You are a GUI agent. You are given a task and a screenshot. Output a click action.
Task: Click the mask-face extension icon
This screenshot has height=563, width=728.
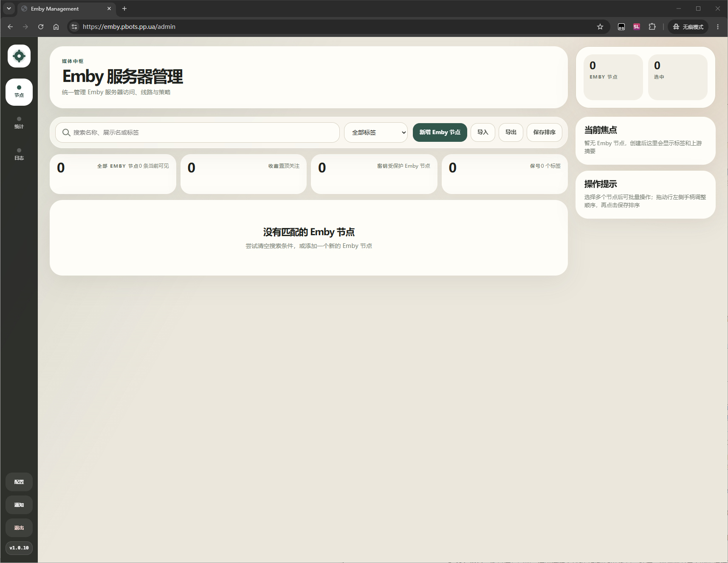coord(621,27)
